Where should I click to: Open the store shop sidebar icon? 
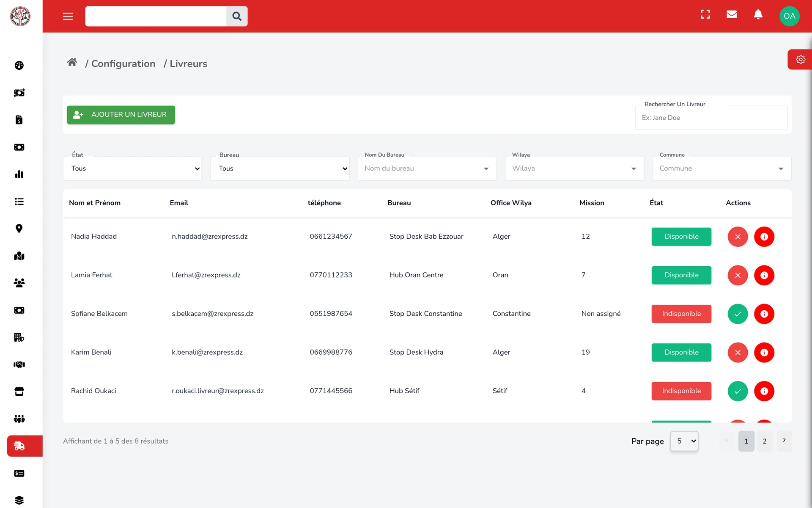[x=19, y=392]
